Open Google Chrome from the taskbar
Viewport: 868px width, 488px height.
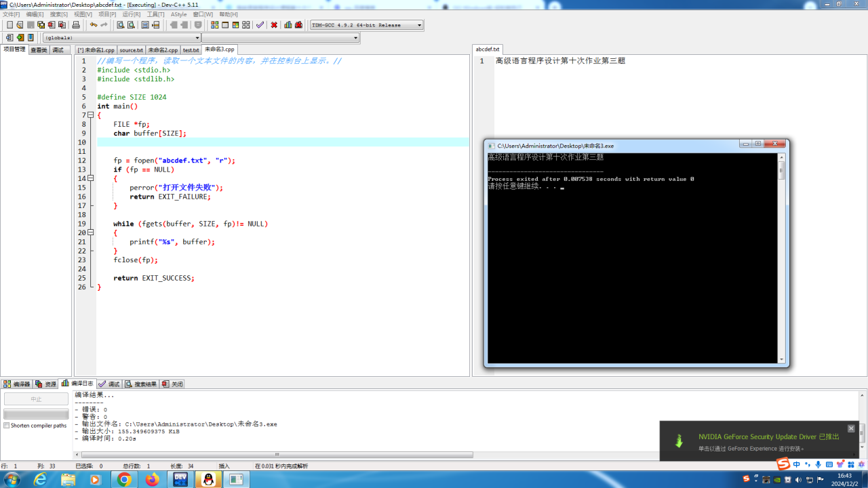pos(124,479)
